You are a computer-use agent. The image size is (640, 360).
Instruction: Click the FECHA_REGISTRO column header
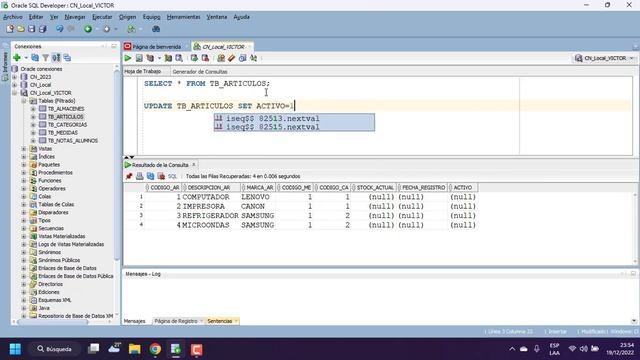click(422, 187)
